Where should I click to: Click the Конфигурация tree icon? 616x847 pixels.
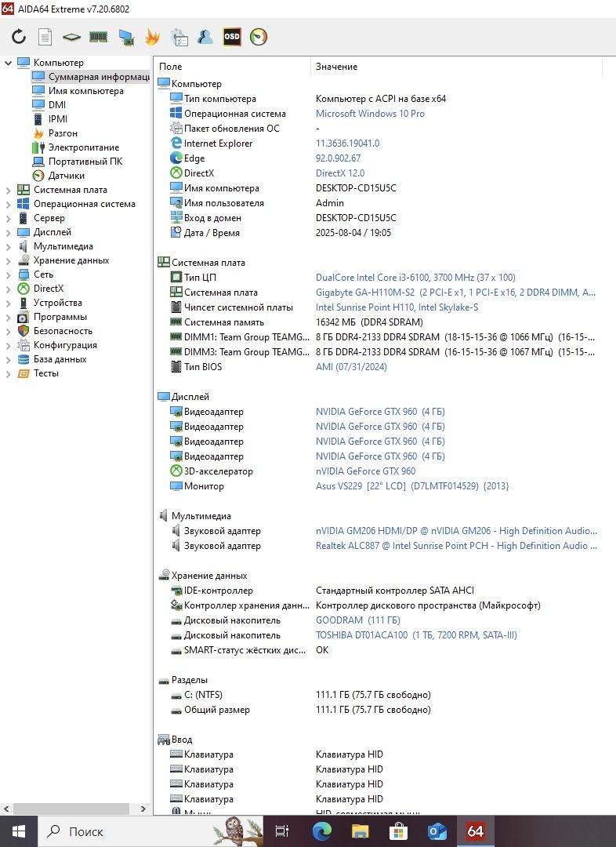coord(24,344)
